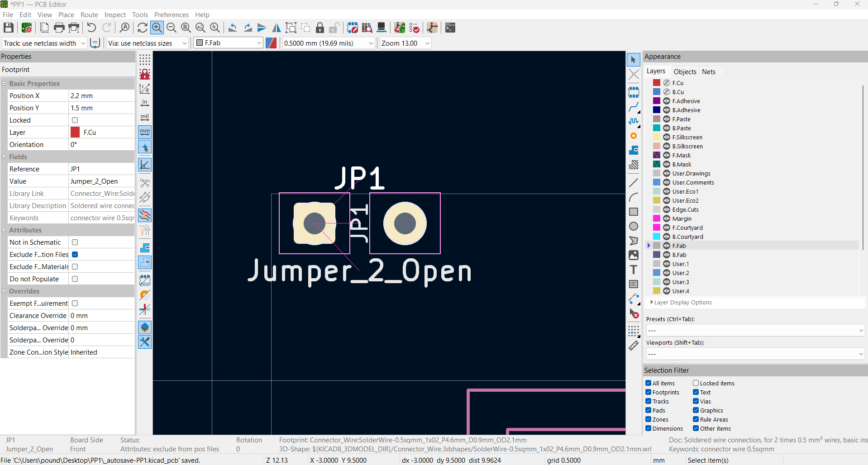This screenshot has width=868, height=465.
Task: Edit the Reference field JP1
Action: click(x=101, y=169)
